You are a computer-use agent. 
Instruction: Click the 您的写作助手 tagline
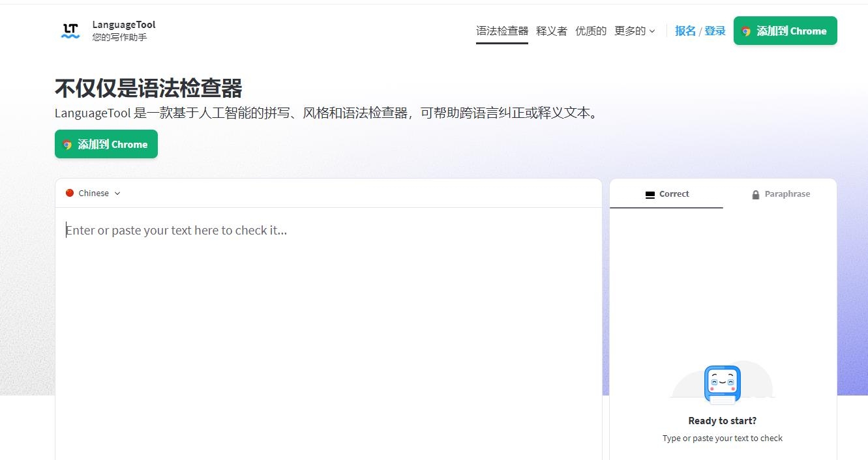pos(119,38)
